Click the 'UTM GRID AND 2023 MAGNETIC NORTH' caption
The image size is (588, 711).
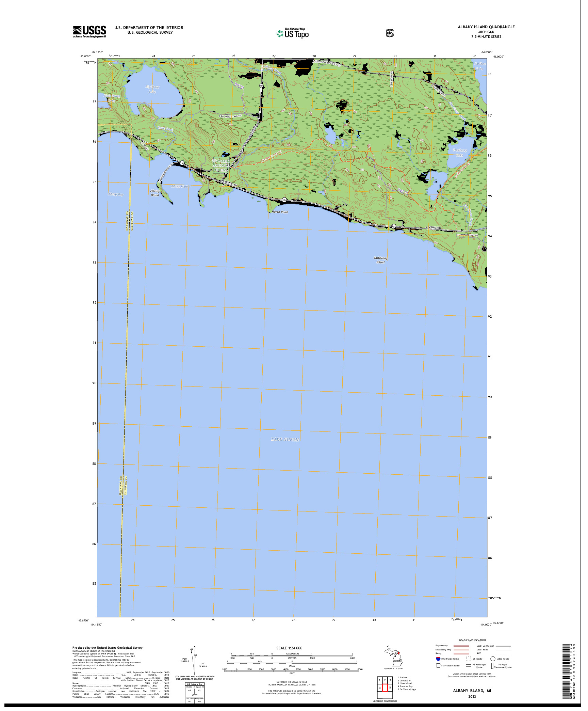[195, 677]
